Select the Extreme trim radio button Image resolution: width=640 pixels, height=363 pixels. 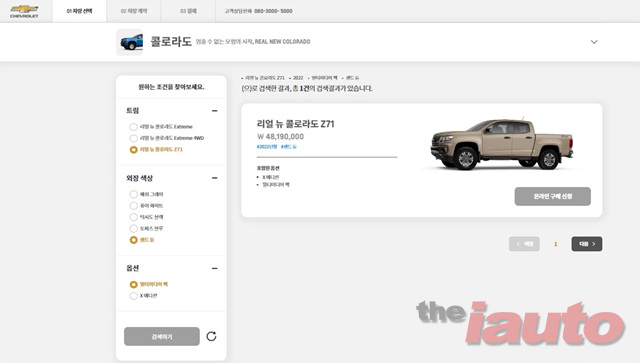[x=133, y=127]
